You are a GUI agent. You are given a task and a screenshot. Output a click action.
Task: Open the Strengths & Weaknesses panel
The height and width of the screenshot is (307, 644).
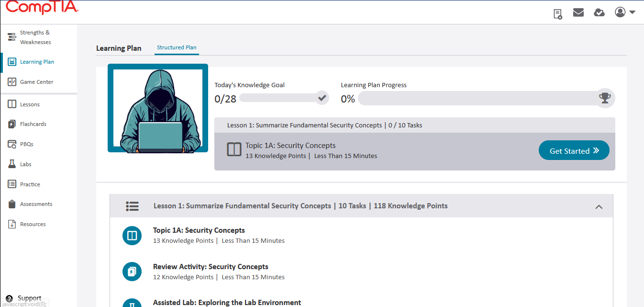click(x=34, y=37)
